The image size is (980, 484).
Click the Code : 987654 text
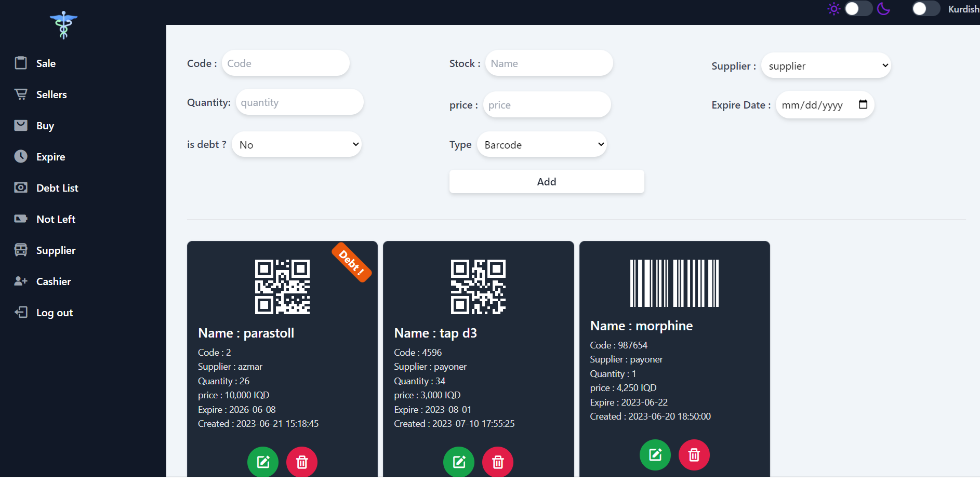[619, 345]
